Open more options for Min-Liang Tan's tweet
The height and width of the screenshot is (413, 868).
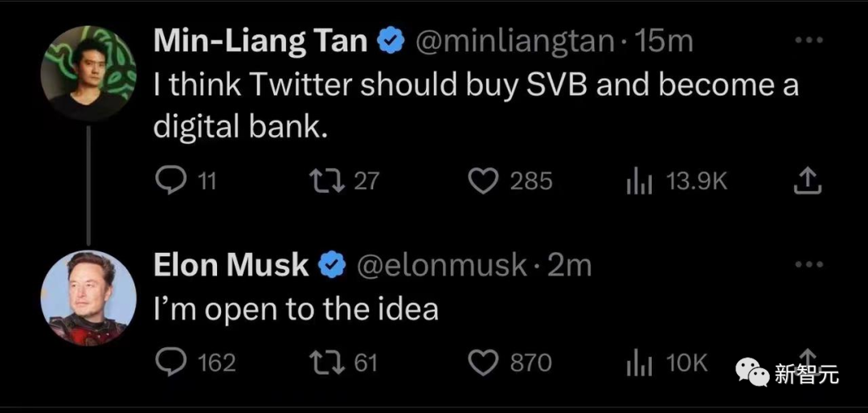(x=808, y=40)
